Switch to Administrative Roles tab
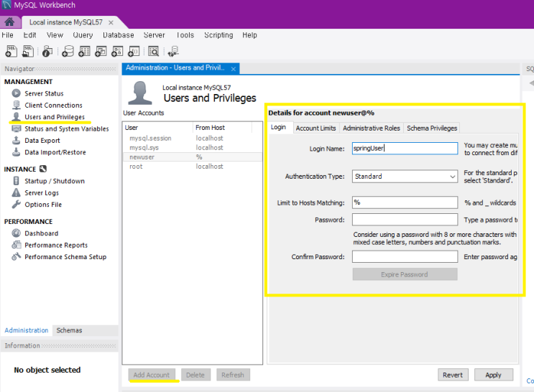Screen dimensions: 534x392 (371, 128)
